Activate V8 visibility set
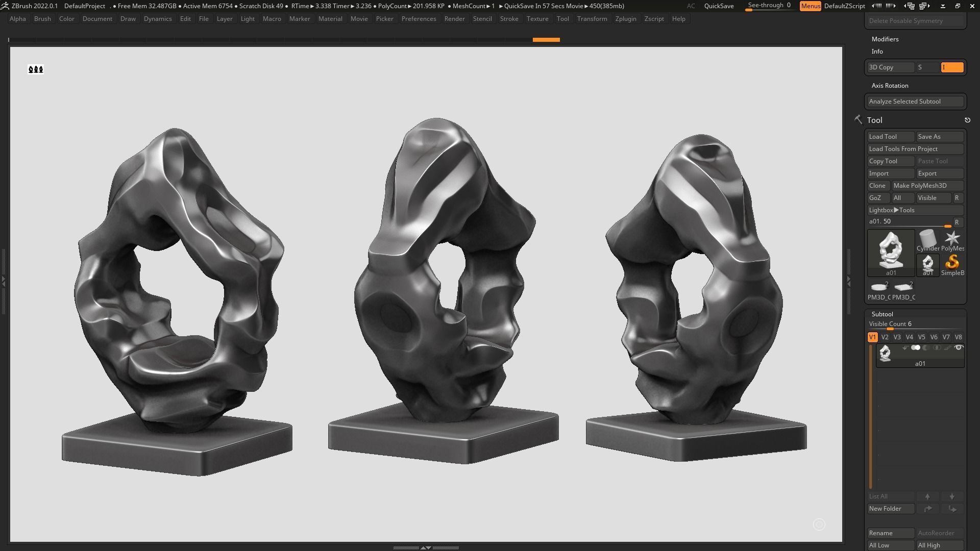 coord(958,337)
